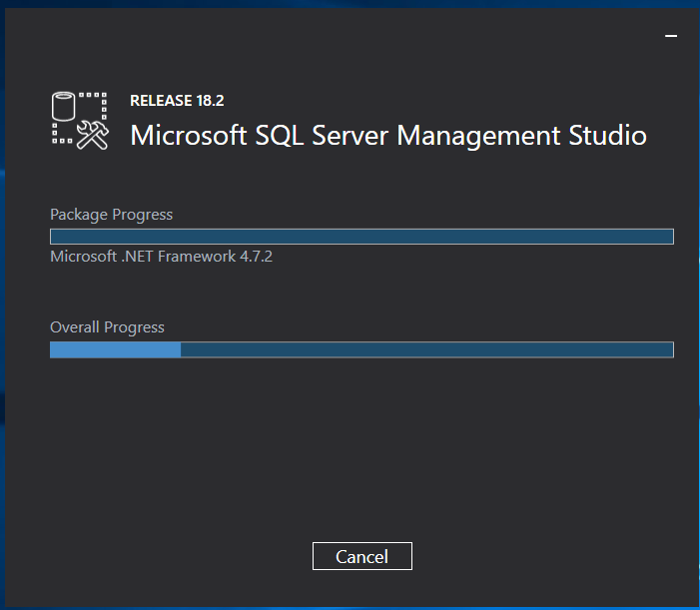This screenshot has width=700, height=610.
Task: Click the wrench and screwdriver tools graphic
Action: click(92, 137)
